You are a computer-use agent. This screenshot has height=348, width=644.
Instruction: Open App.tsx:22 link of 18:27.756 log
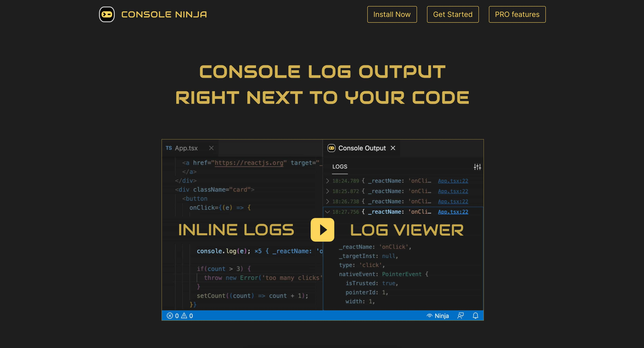tap(453, 212)
